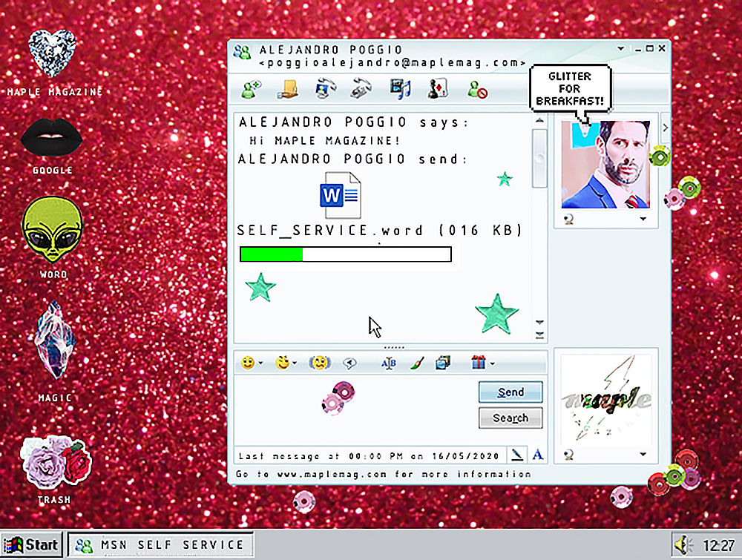The image size is (742, 560).
Task: Click the share files folder icon
Action: click(288, 89)
